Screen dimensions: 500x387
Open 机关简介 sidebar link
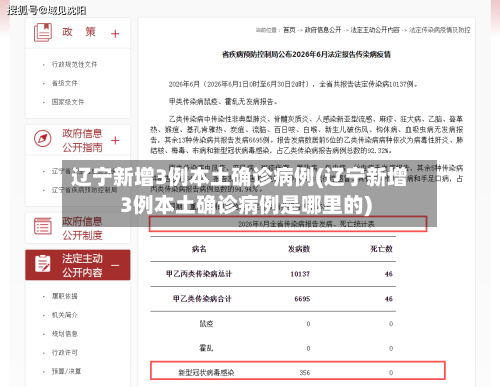[65, 315]
